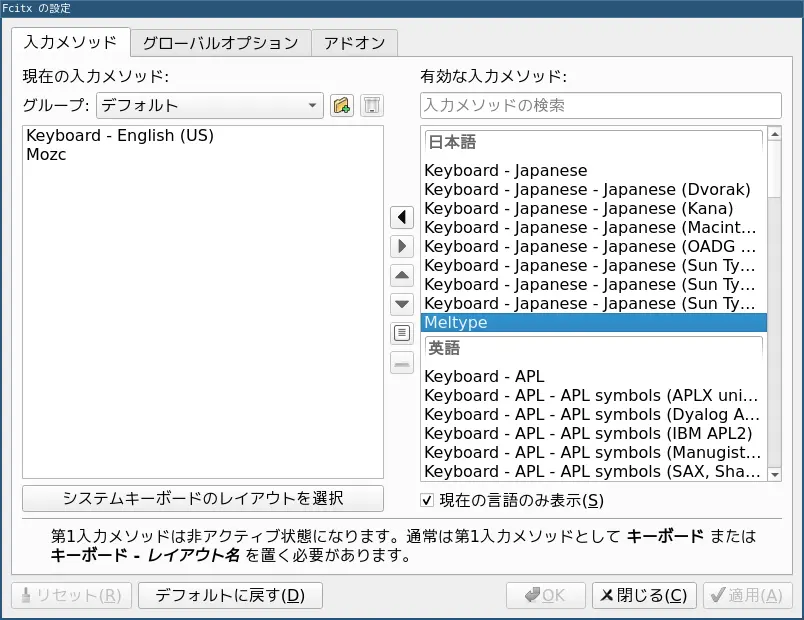This screenshot has width=804, height=620.
Task: Click the OK button
Action: (x=546, y=595)
